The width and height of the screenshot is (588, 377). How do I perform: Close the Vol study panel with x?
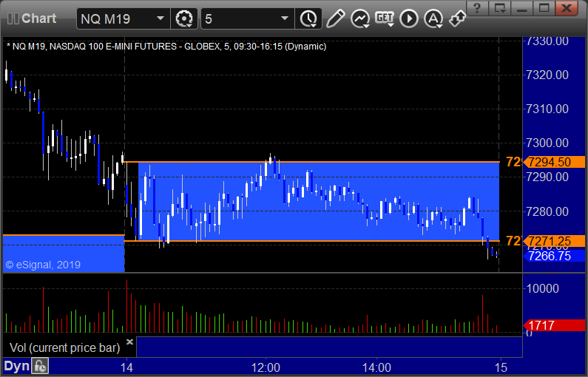pos(129,342)
